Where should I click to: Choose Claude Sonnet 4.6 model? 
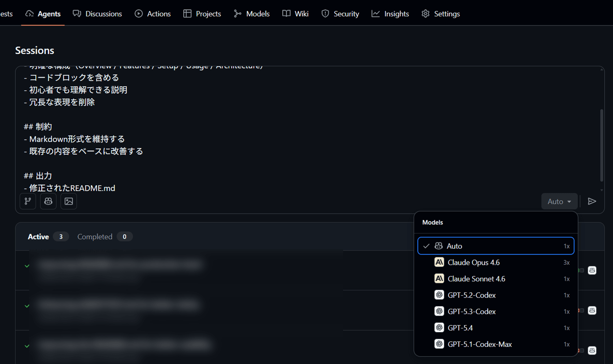(x=496, y=279)
